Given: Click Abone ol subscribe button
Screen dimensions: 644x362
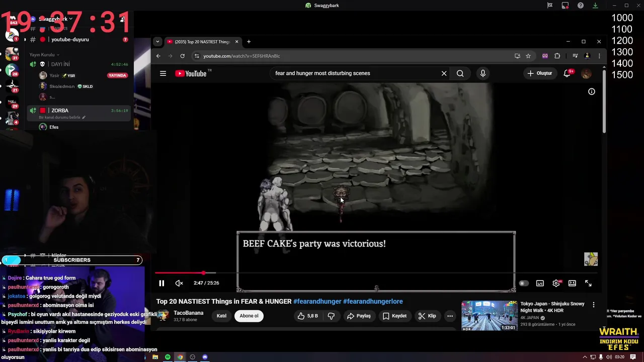Looking at the screenshot, I should tap(249, 316).
